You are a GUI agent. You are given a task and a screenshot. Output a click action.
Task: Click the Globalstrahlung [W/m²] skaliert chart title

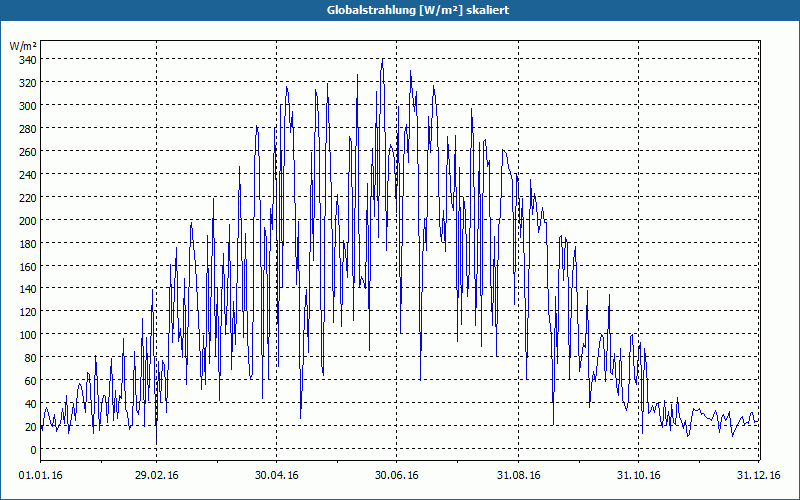coord(418,10)
